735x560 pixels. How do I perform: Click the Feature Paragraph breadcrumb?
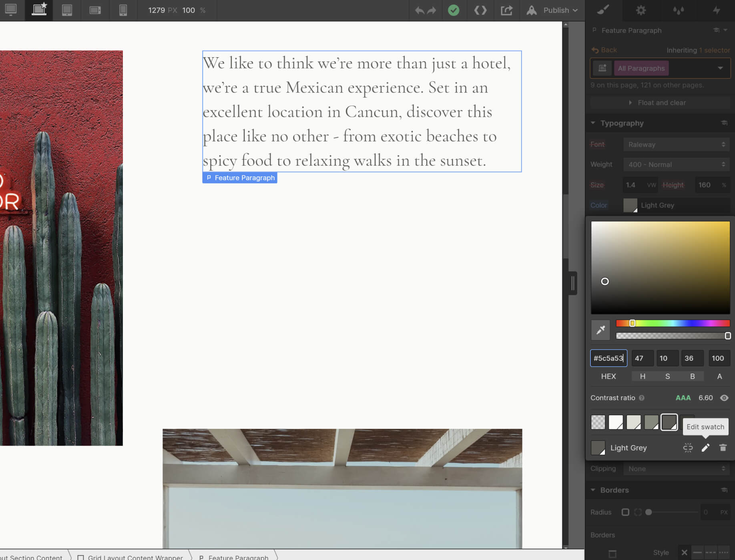(x=234, y=557)
